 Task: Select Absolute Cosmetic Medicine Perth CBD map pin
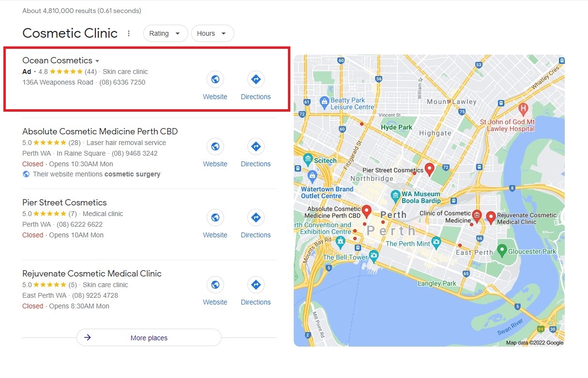[367, 212]
